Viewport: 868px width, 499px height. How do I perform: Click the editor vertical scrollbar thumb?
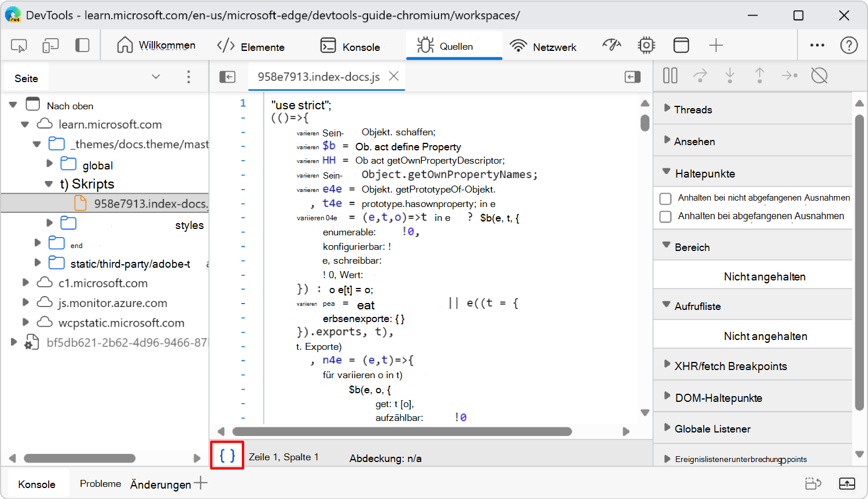click(645, 123)
